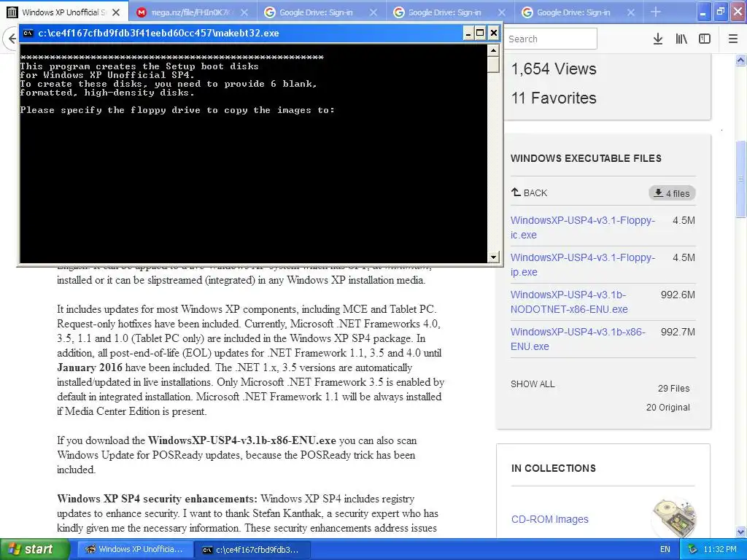This screenshot has width=747, height=560.
Task: Close the first Google Drive Sign-in tab
Action: pyautogui.click(x=373, y=12)
